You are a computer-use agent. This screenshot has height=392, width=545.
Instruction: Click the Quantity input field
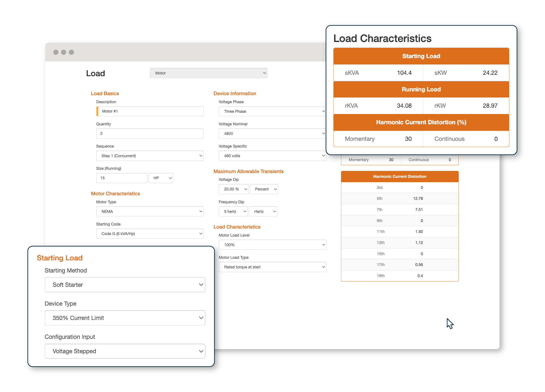[150, 133]
